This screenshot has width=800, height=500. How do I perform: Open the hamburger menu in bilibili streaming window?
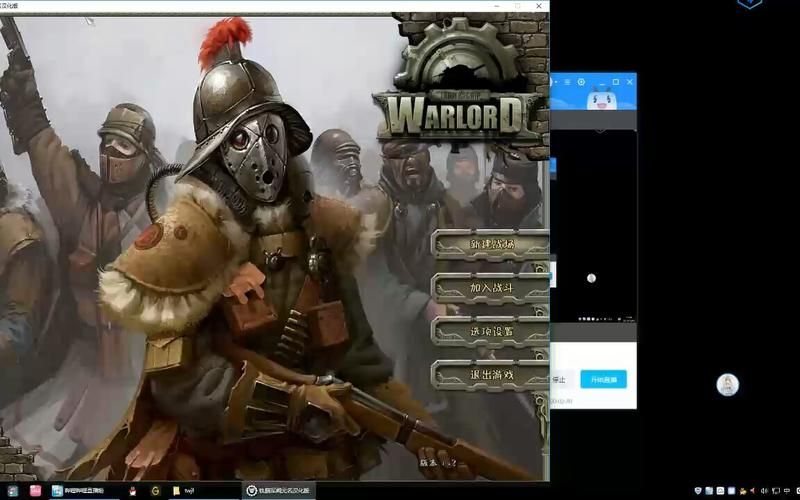click(567, 82)
